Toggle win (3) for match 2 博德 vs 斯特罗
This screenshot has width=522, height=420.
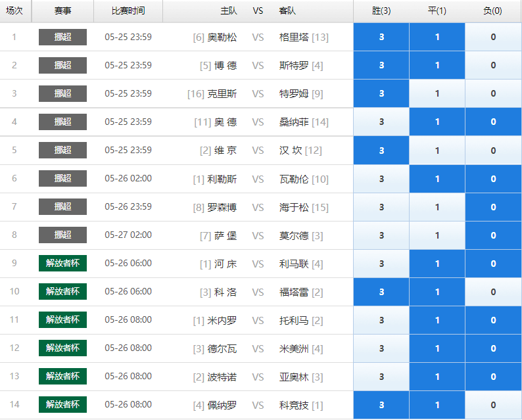coord(381,65)
